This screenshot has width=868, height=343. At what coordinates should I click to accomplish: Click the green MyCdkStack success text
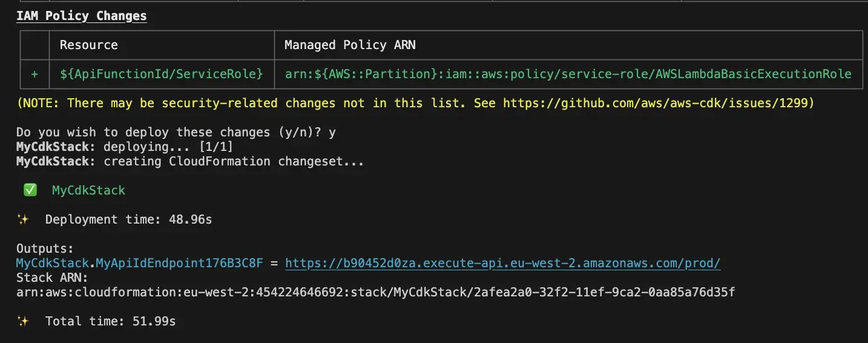[88, 190]
